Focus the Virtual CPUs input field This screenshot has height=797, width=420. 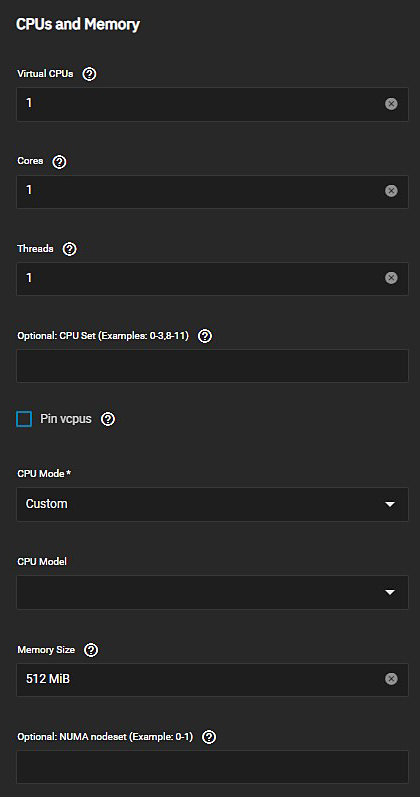pyautogui.click(x=212, y=104)
